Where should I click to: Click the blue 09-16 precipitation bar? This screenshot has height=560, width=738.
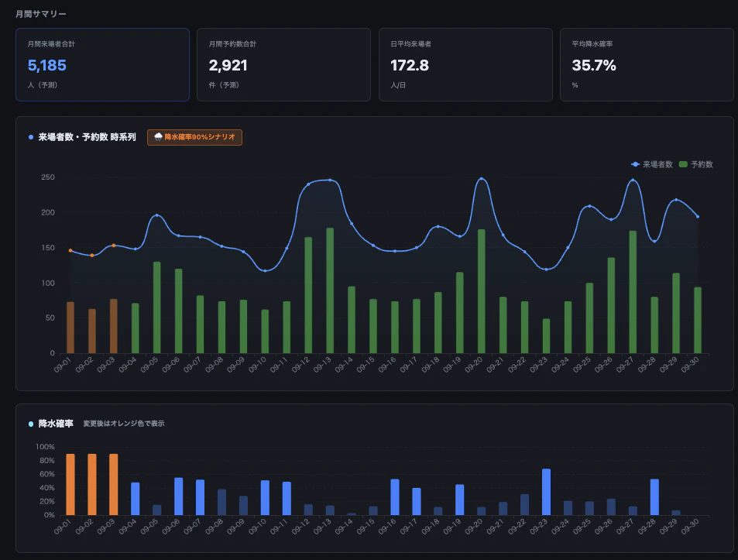pos(395,497)
